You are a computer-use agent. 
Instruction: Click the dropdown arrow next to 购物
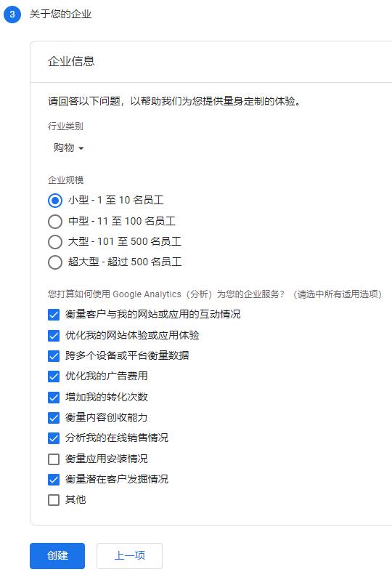click(81, 148)
